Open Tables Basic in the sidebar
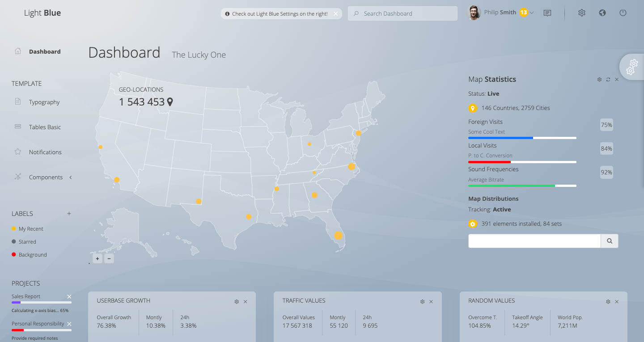Screen dimensions: 644x342 pos(45,127)
